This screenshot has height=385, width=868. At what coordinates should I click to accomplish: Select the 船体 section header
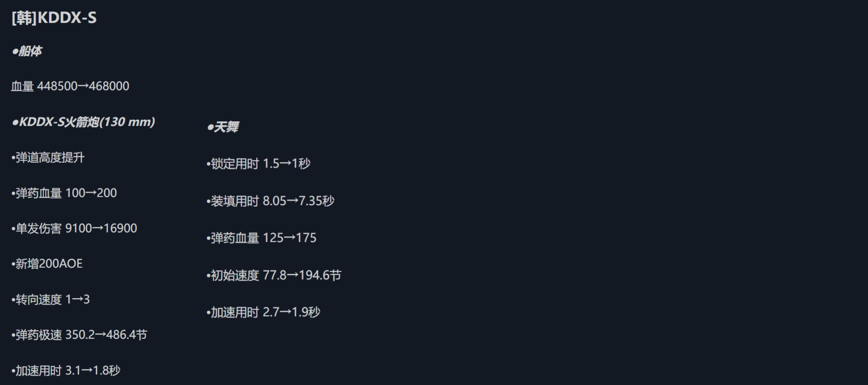(27, 51)
